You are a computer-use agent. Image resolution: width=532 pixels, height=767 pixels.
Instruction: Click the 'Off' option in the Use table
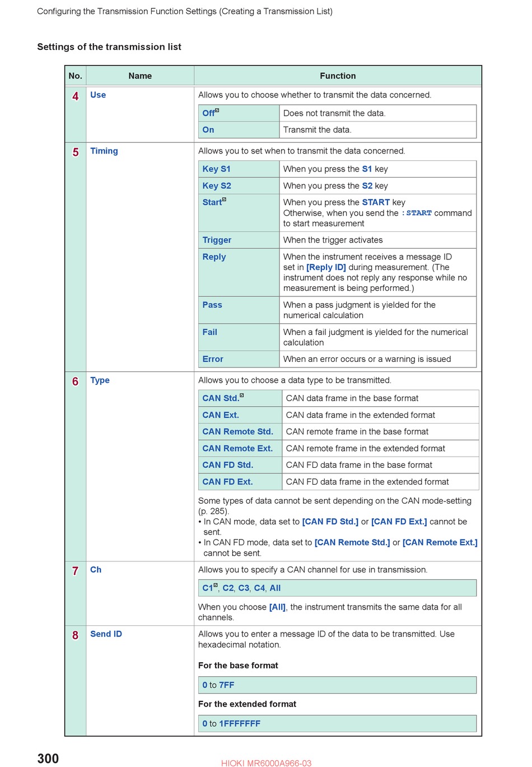tap(208, 113)
